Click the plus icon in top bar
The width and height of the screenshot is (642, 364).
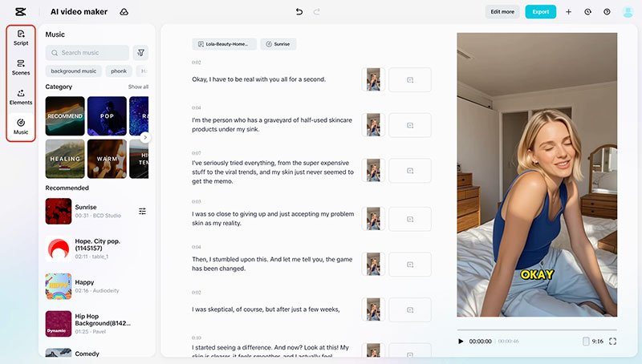[x=568, y=12]
